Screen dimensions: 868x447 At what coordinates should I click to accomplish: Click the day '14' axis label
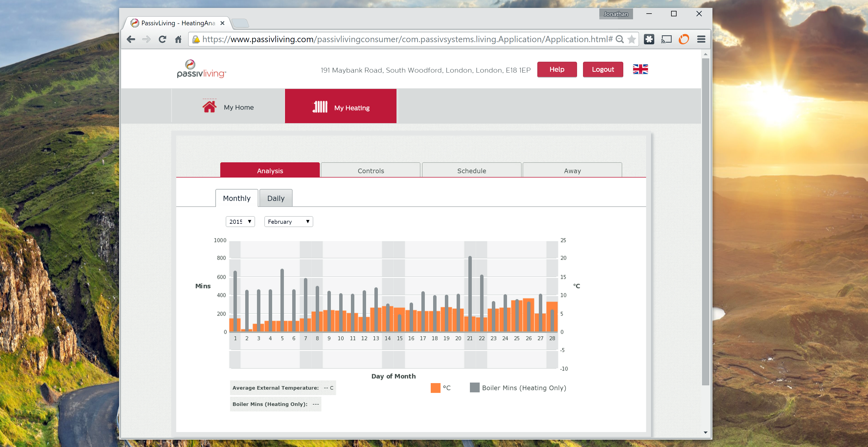tap(387, 338)
